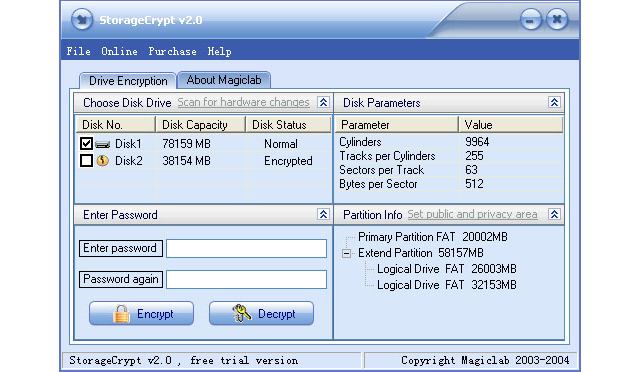Open the Online menu
Screen dimensions: 640x372
pyautogui.click(x=119, y=51)
